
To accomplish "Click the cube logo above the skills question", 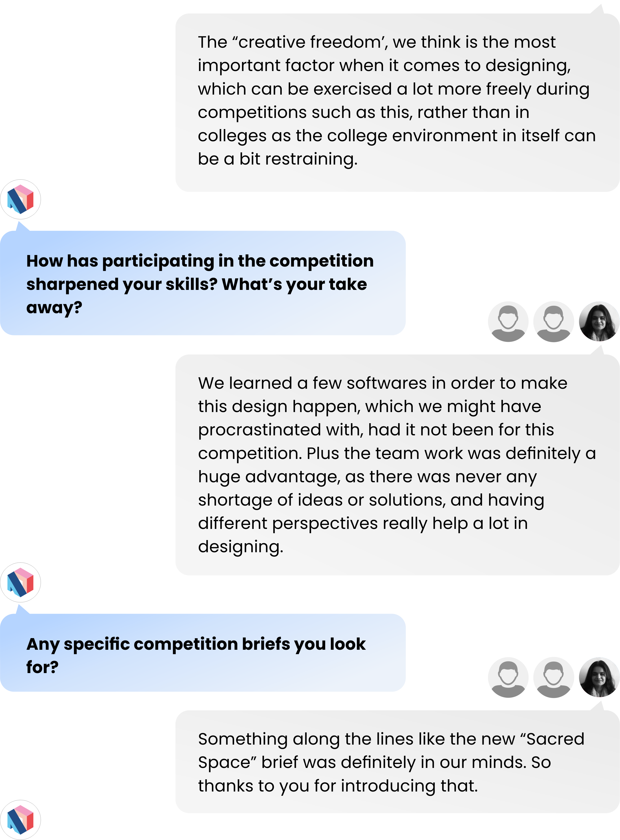I will pos(20,199).
